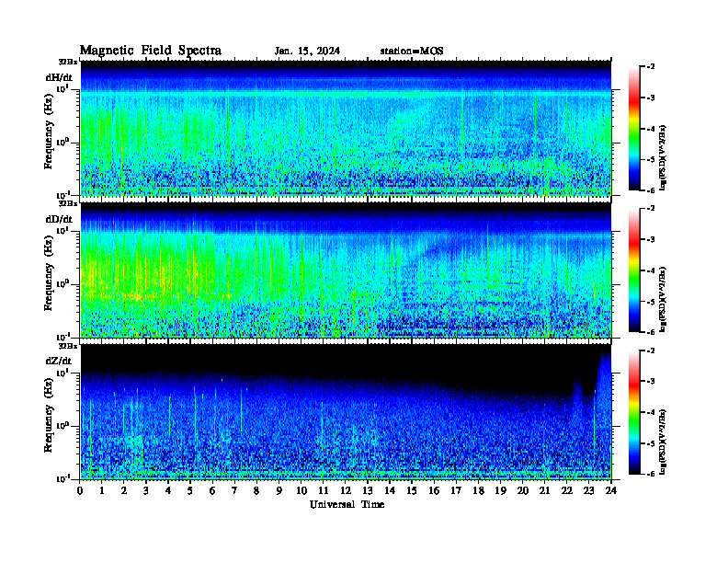Screen dimensions: 728x563
Task: Click hour '4' on Universal Time axis
Action: [168, 490]
